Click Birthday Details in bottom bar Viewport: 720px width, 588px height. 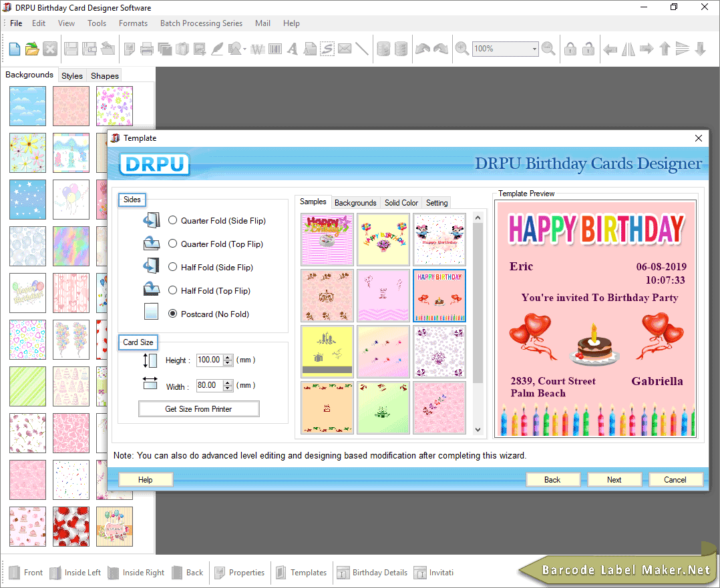(x=372, y=573)
